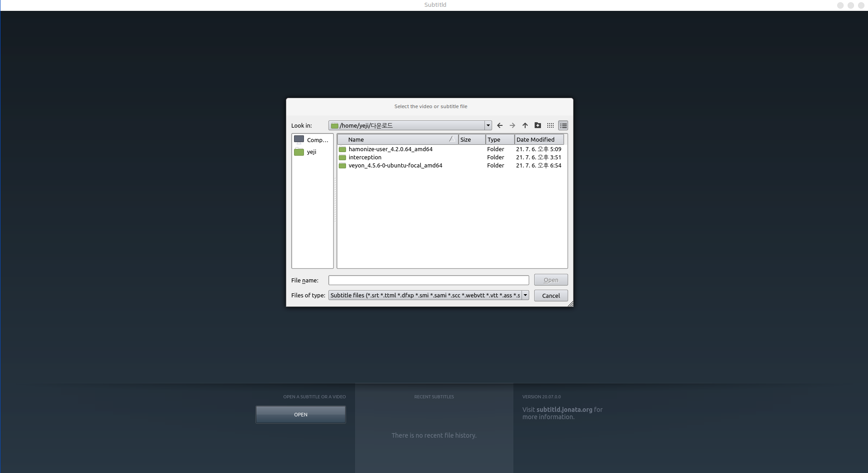
Task: Sort by Size column header
Action: click(x=471, y=139)
